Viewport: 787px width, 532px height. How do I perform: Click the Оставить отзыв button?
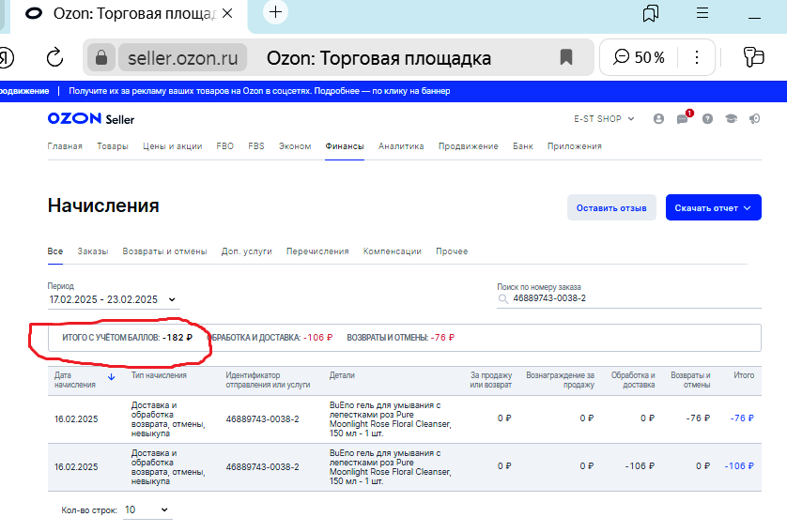tap(611, 207)
